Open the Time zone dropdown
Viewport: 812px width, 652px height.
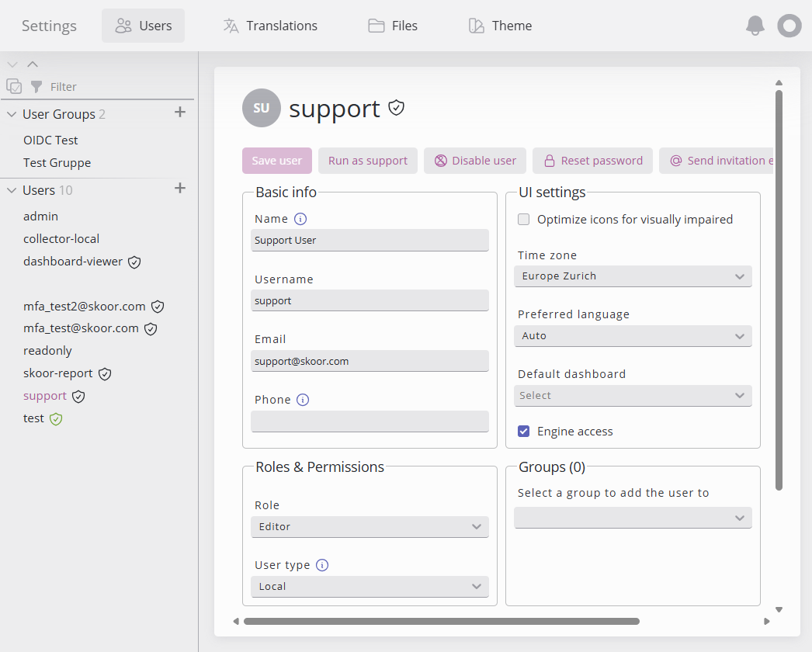pos(633,276)
